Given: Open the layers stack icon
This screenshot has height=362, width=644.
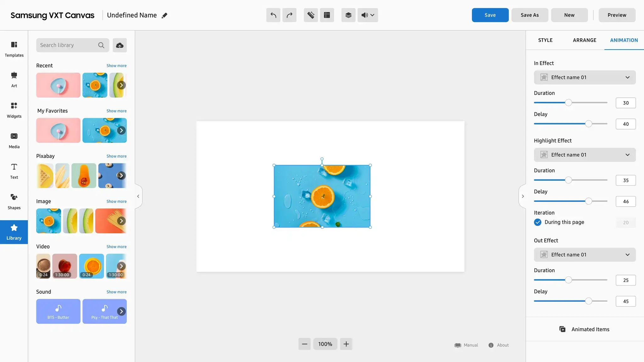Looking at the screenshot, I should pyautogui.click(x=348, y=15).
